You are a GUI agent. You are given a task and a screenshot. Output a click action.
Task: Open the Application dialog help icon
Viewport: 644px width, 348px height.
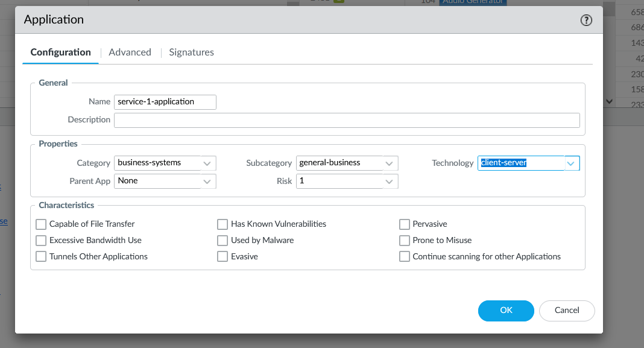tap(586, 20)
